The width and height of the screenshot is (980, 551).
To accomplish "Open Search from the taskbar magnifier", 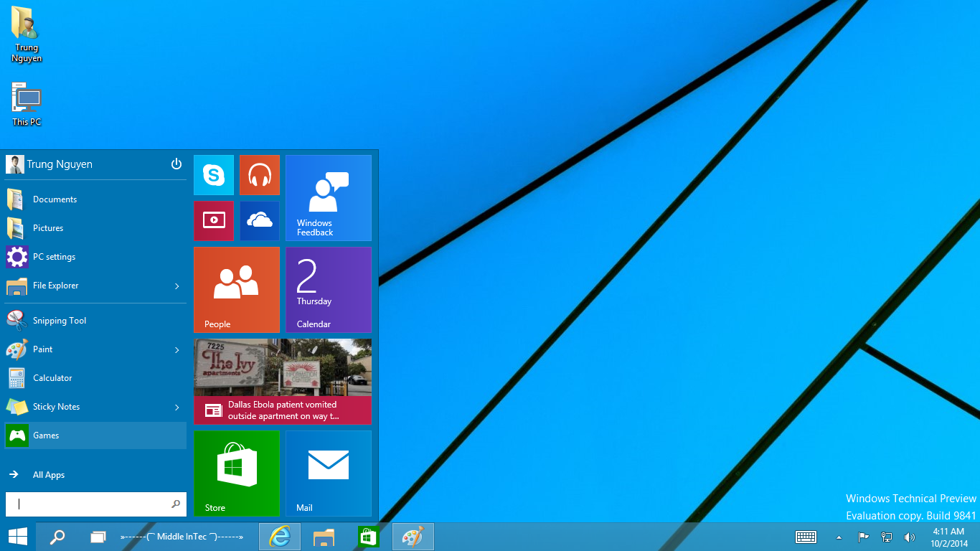I will pos(57,537).
